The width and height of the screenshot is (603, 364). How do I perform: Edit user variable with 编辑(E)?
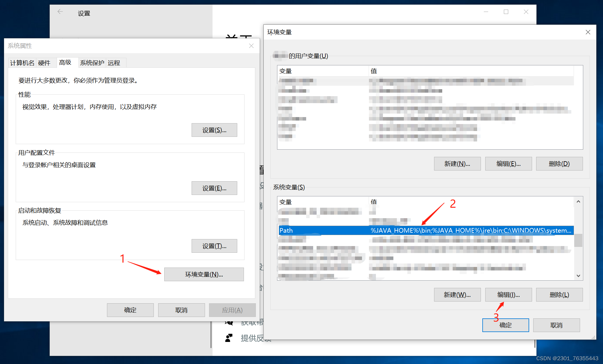pyautogui.click(x=509, y=164)
